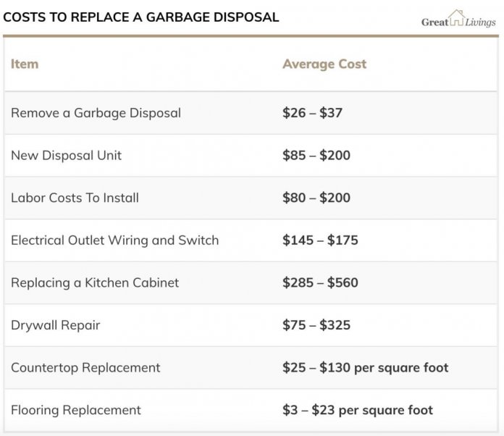Click the '$145 – $175' cost value
504x436 pixels.
tap(320, 240)
